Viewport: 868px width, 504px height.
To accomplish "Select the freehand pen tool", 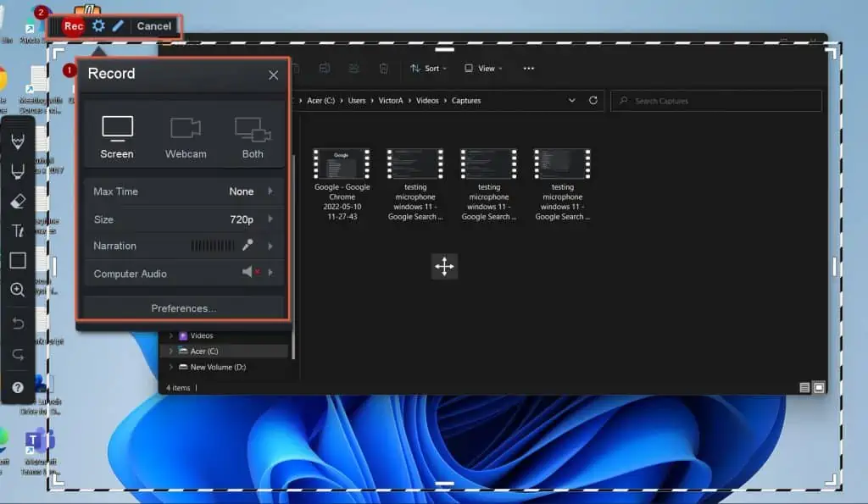I will pyautogui.click(x=17, y=141).
